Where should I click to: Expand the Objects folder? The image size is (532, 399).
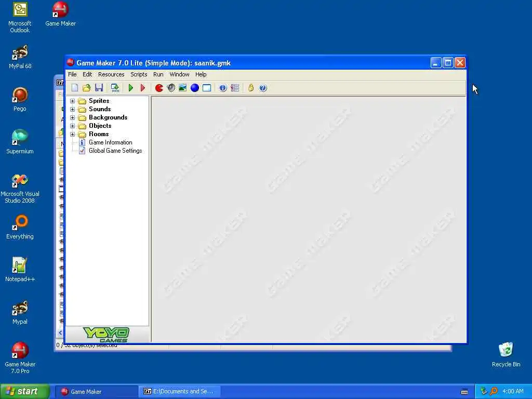coord(72,126)
